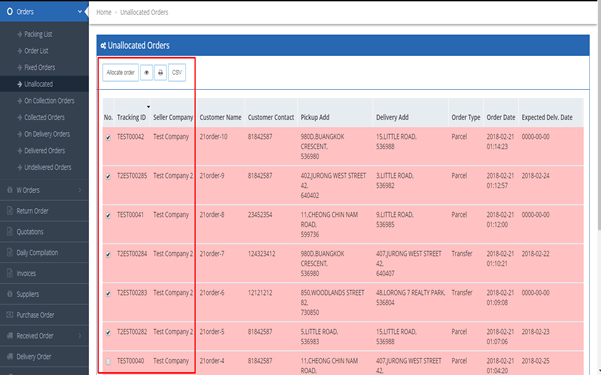
Task: Export orders with the CSV button
Action: click(177, 72)
